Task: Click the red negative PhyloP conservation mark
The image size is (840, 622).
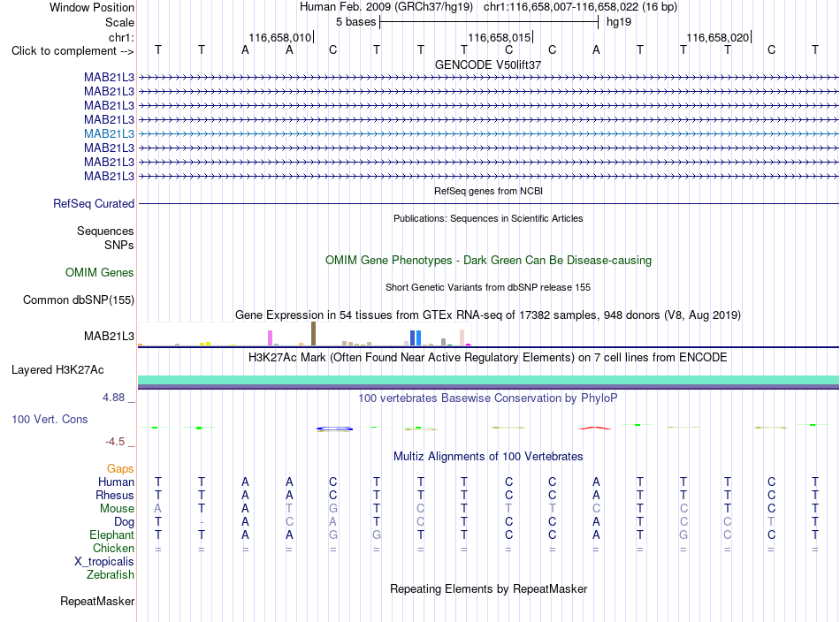Action: pyautogui.click(x=595, y=428)
